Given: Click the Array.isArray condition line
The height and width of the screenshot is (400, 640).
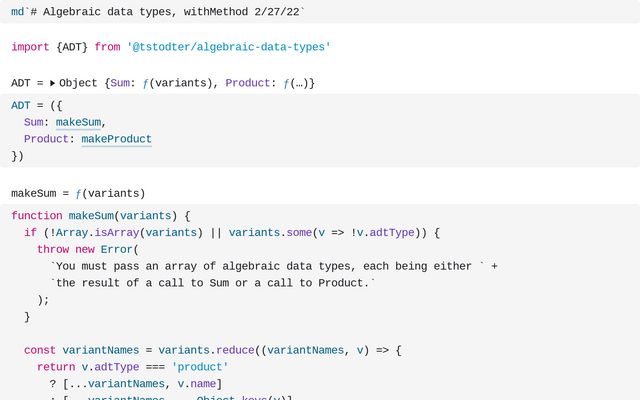Looking at the screenshot, I should point(232,233).
